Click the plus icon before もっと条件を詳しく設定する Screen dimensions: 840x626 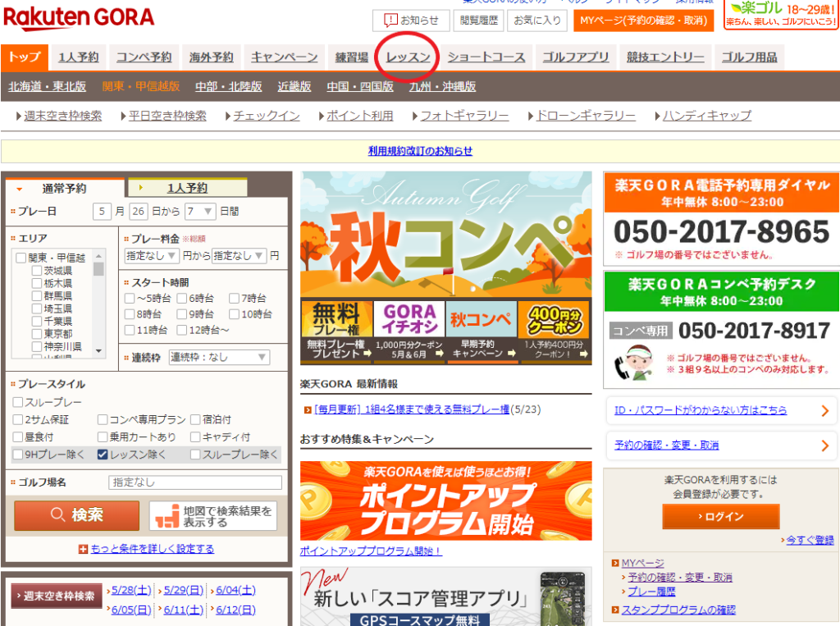(x=83, y=549)
